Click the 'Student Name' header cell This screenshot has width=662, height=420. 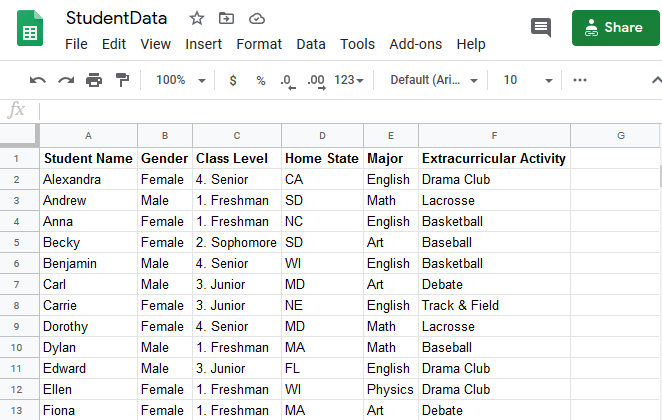click(88, 158)
